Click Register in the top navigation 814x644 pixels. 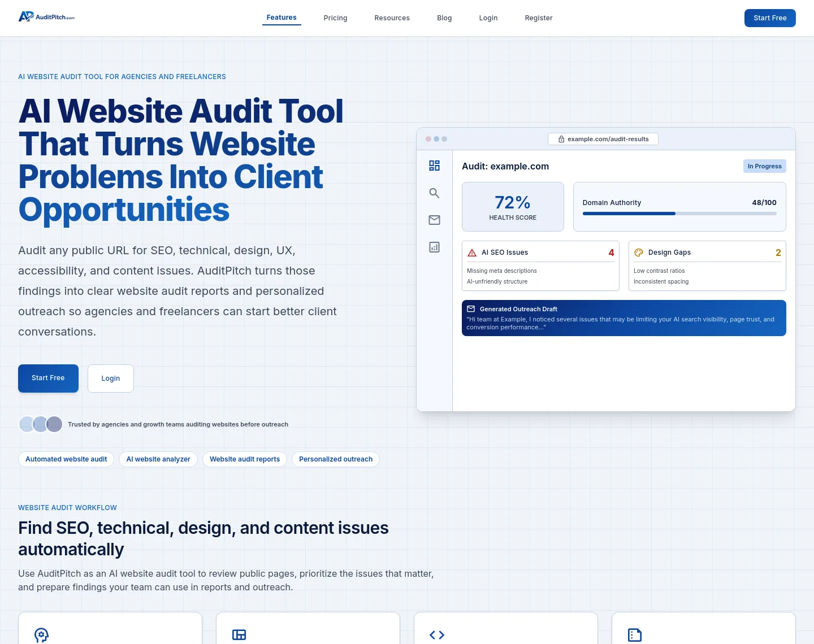[x=539, y=18]
